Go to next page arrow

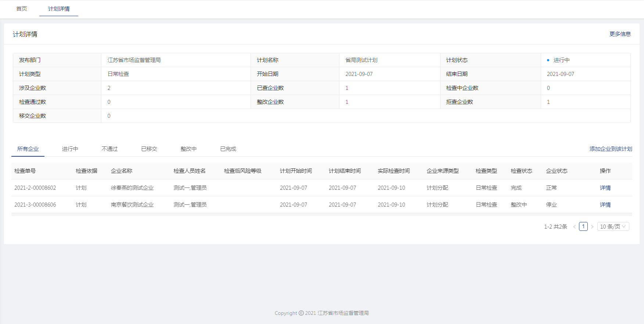[x=592, y=227]
